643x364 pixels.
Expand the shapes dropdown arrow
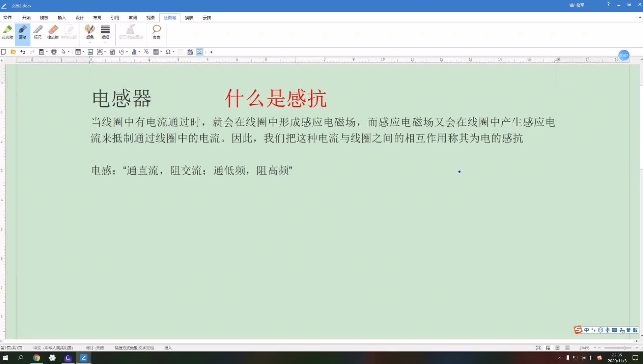point(127,52)
